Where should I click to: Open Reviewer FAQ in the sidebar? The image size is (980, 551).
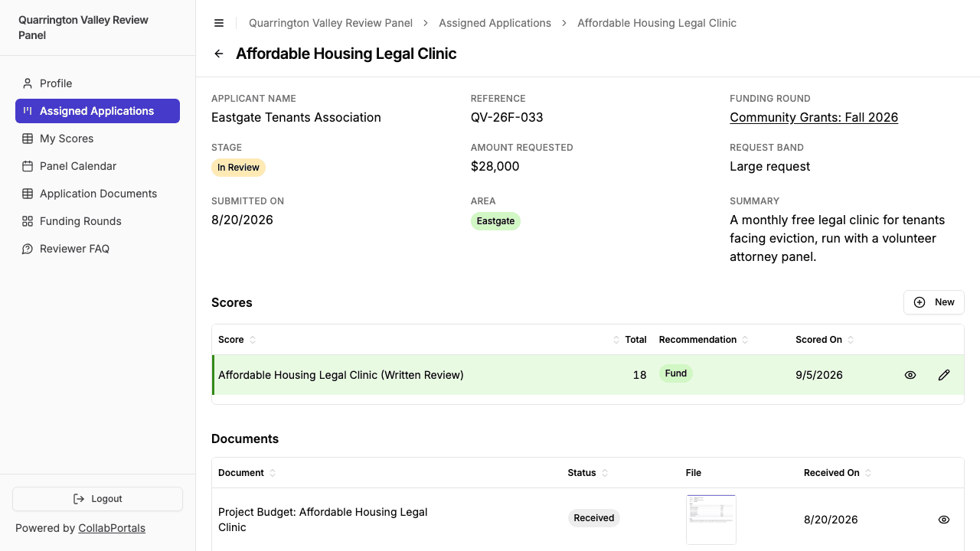click(97, 249)
